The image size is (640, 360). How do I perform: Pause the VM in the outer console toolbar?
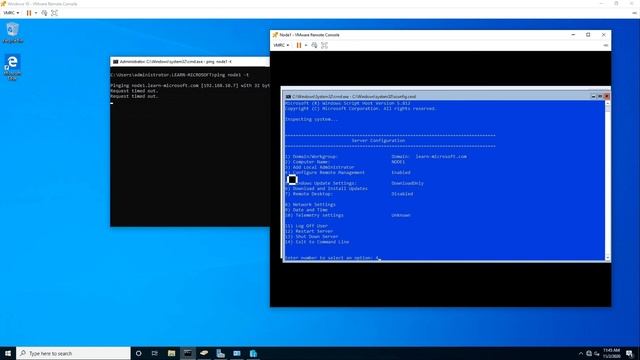(29, 13)
